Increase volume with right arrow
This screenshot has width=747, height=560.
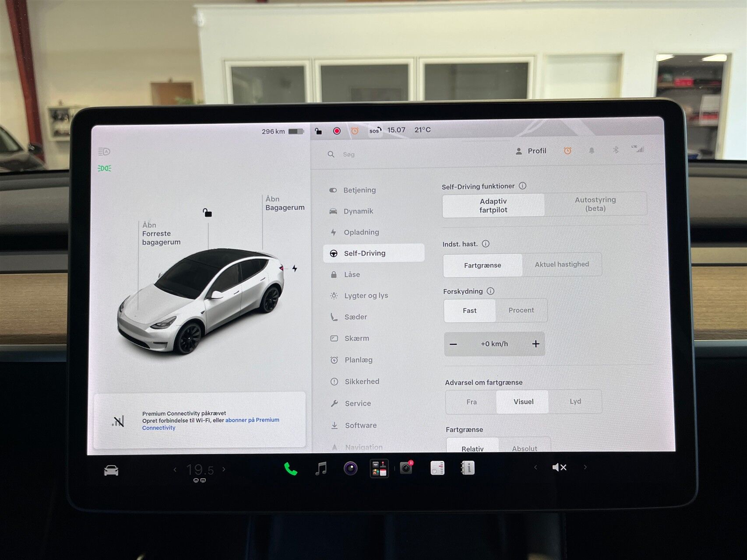coord(585,467)
